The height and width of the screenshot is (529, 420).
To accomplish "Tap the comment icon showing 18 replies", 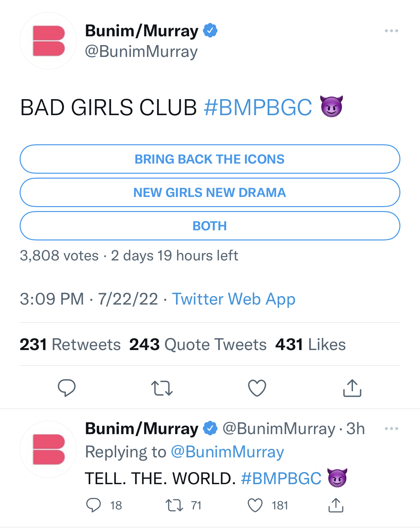I will pyautogui.click(x=94, y=505).
